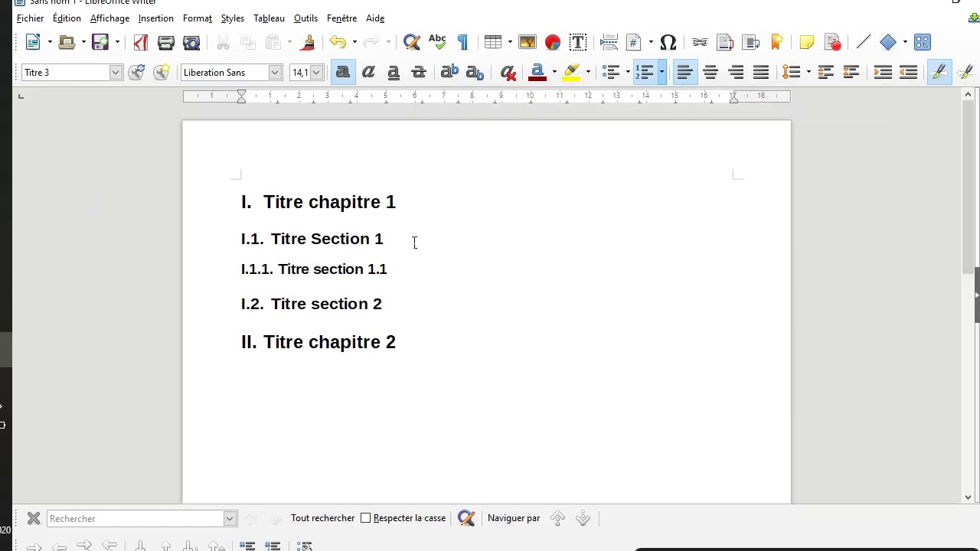
Task: Run spelling check (Abc icon)
Action: pyautogui.click(x=437, y=43)
